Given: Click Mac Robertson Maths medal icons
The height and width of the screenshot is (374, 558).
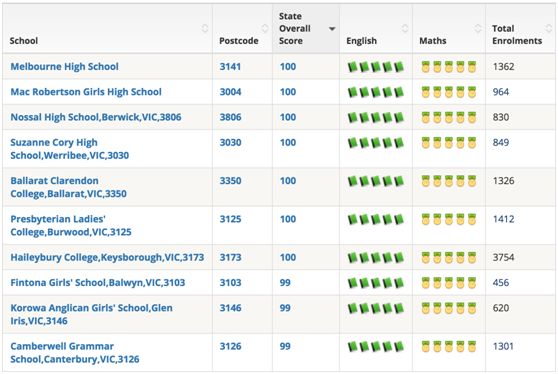Looking at the screenshot, I should pyautogui.click(x=449, y=92).
